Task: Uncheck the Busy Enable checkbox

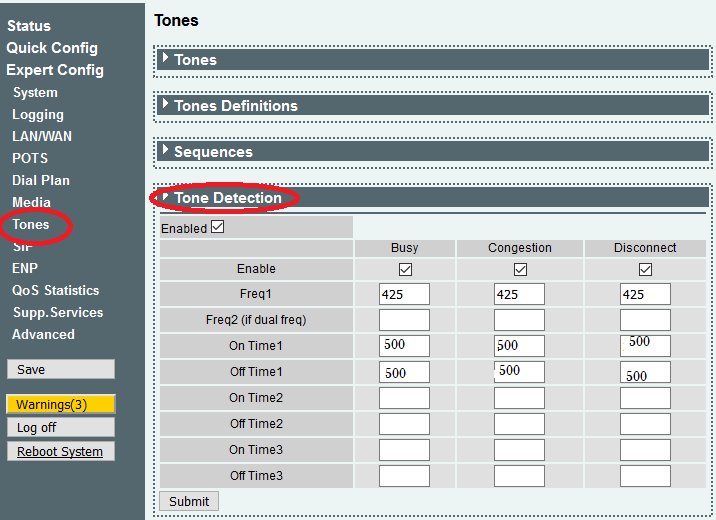Action: [405, 270]
